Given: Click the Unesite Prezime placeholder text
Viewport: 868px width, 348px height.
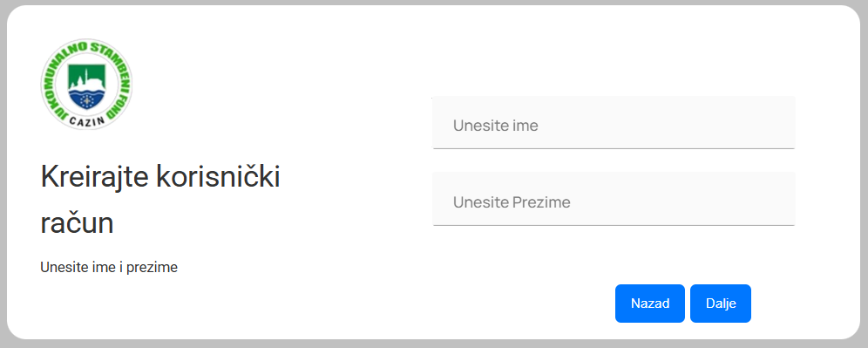Looking at the screenshot, I should (512, 202).
